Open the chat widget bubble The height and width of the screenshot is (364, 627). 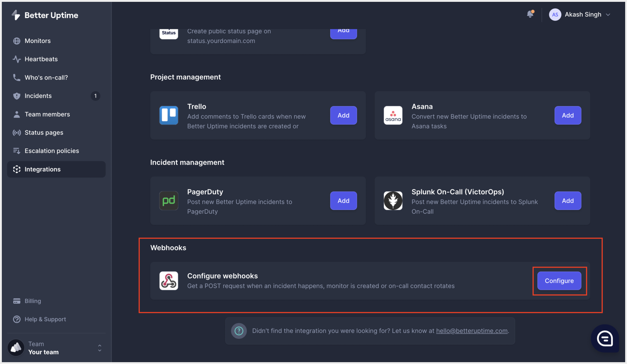[x=605, y=338]
